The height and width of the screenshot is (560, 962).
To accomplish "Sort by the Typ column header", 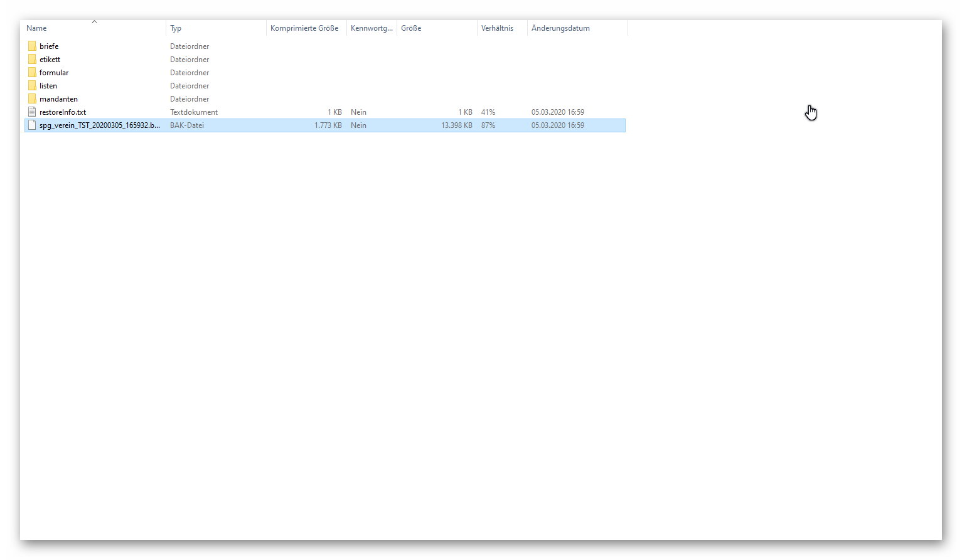I will tap(176, 28).
